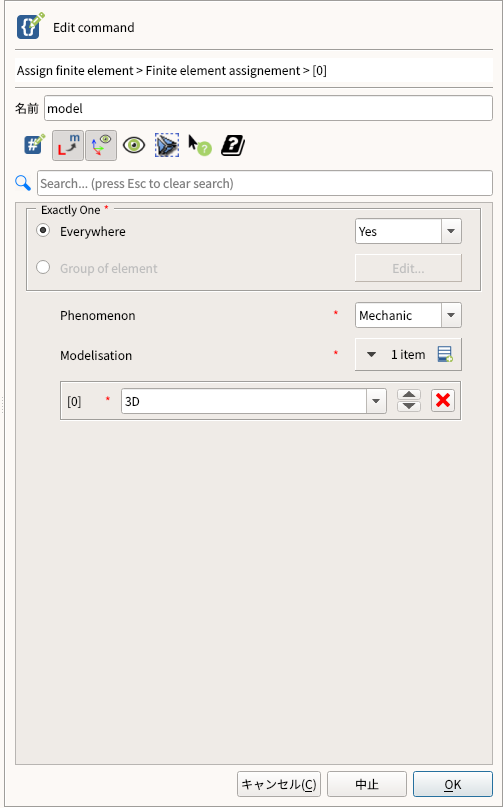Toggle the L-m business translation icon
The width and height of the screenshot is (503, 808).
[68, 145]
